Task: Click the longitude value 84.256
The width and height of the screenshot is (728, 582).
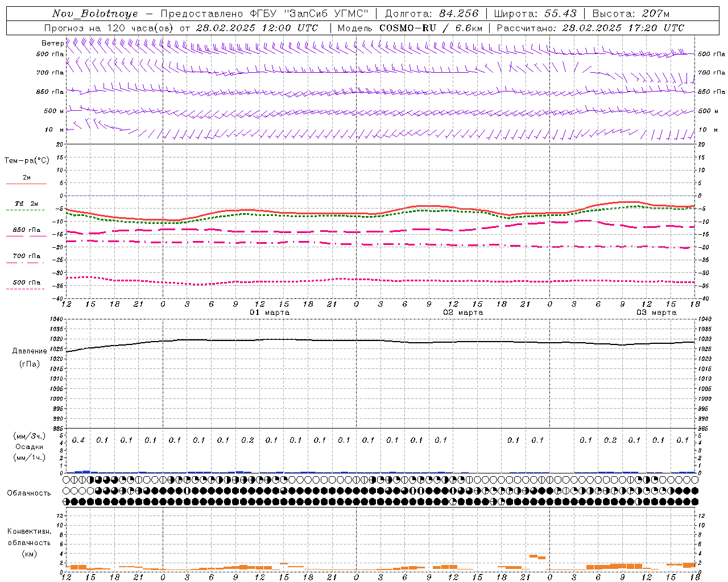Action: (460, 14)
